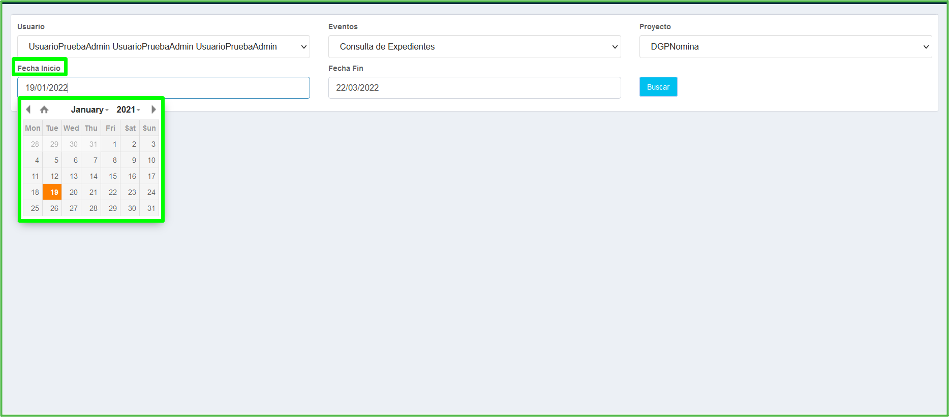Choose day 10 in the calendar

click(x=150, y=160)
